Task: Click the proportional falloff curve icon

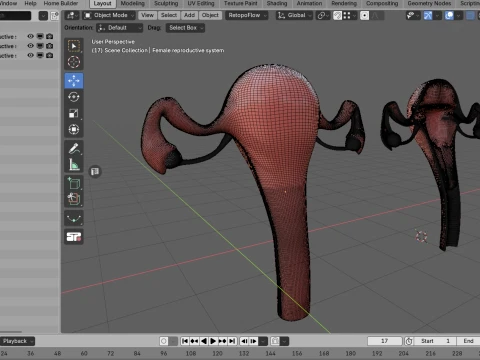Action: [x=376, y=16]
